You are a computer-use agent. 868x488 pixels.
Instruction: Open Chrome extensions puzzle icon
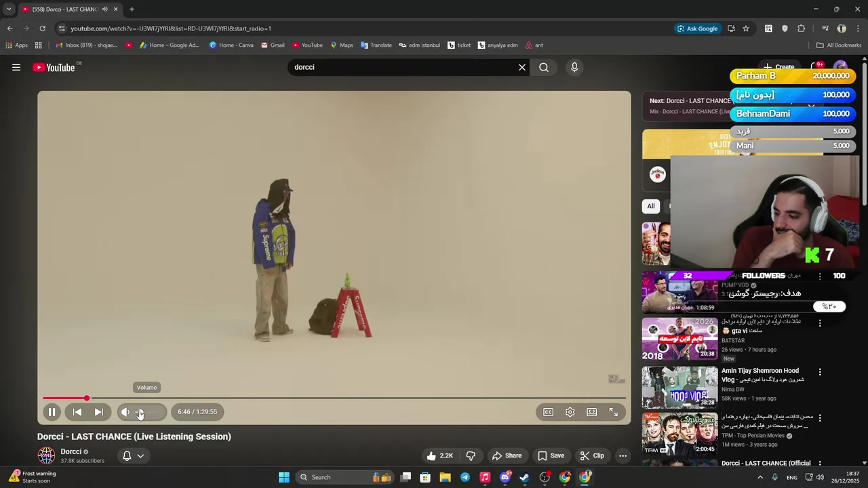pos(801,28)
